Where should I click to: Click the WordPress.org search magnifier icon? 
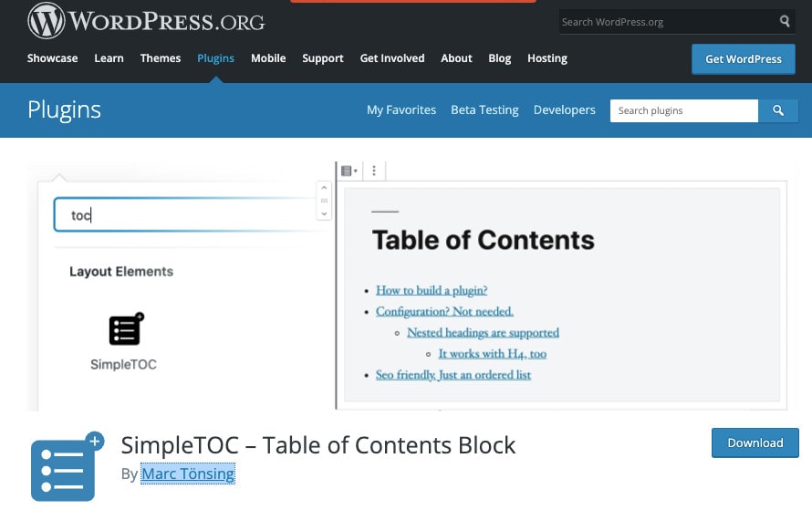(785, 21)
